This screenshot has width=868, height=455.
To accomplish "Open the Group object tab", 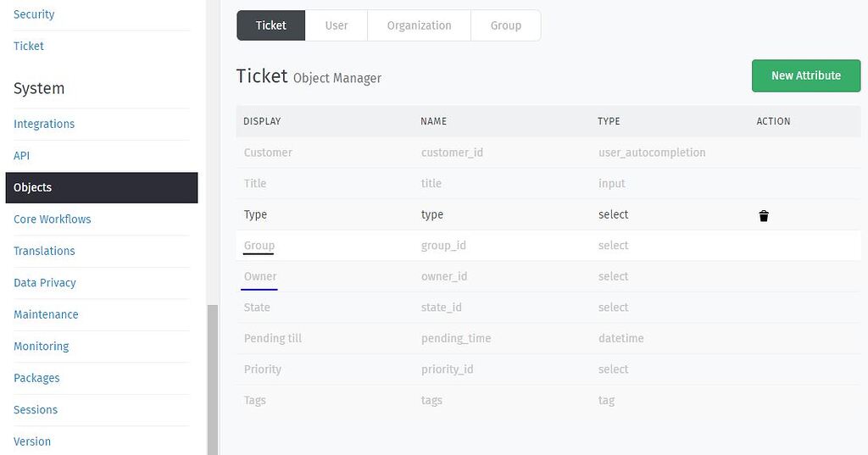I will pos(505,25).
